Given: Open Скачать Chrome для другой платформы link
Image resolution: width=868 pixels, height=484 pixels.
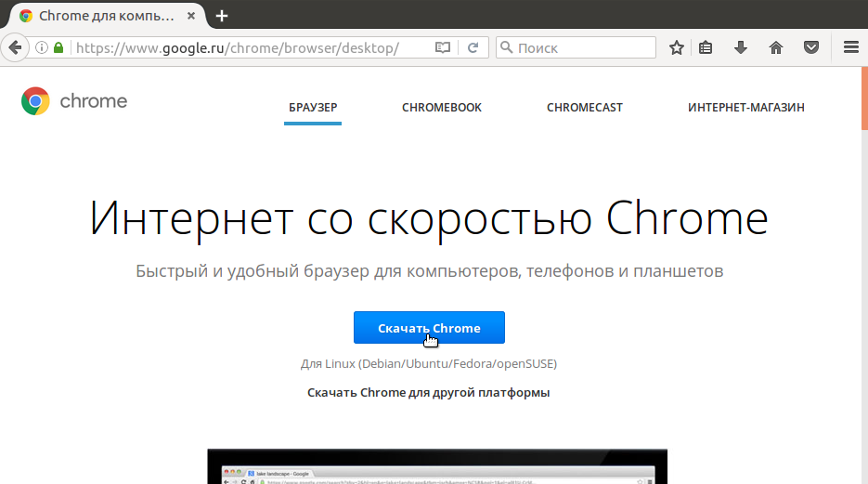Looking at the screenshot, I should point(429,393).
